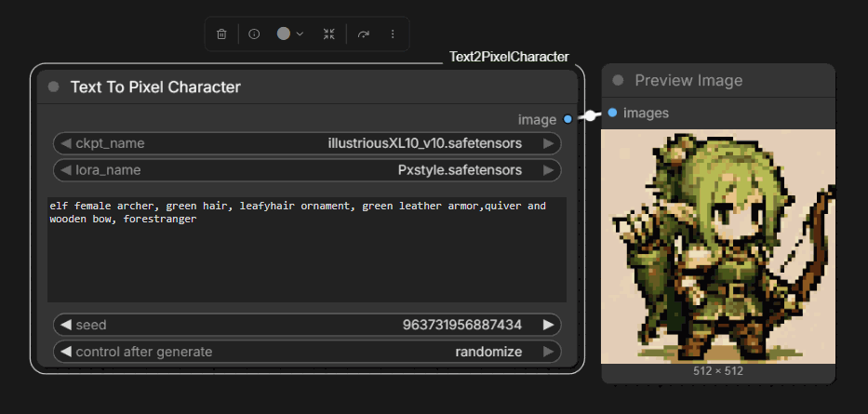Select the Preview Image node title

(x=688, y=80)
